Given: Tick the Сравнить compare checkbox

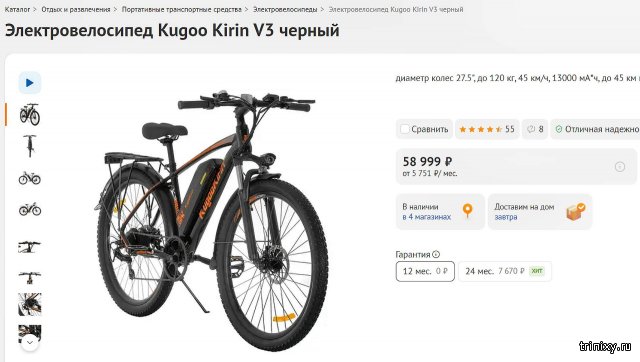Looking at the screenshot, I should 404,129.
